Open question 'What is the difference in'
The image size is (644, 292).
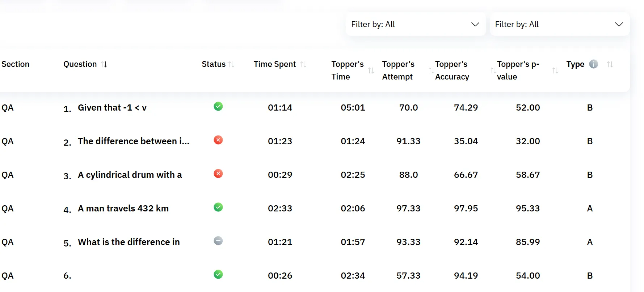click(x=129, y=242)
